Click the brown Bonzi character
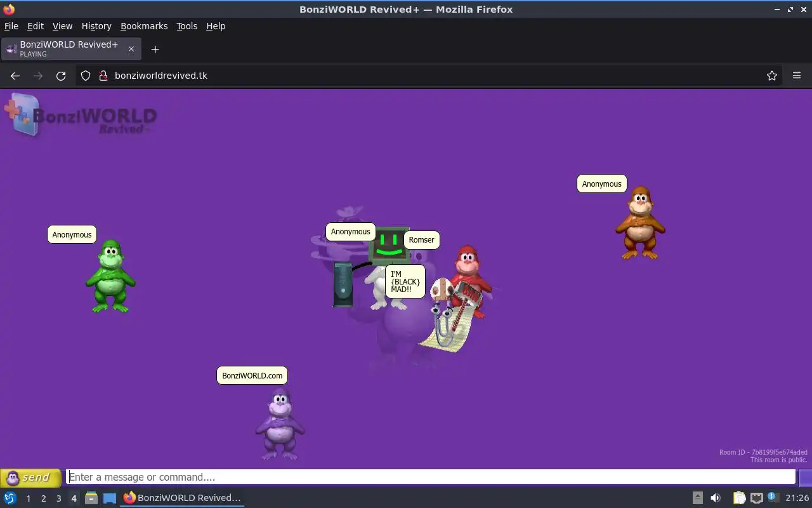The image size is (812, 508). [640, 222]
